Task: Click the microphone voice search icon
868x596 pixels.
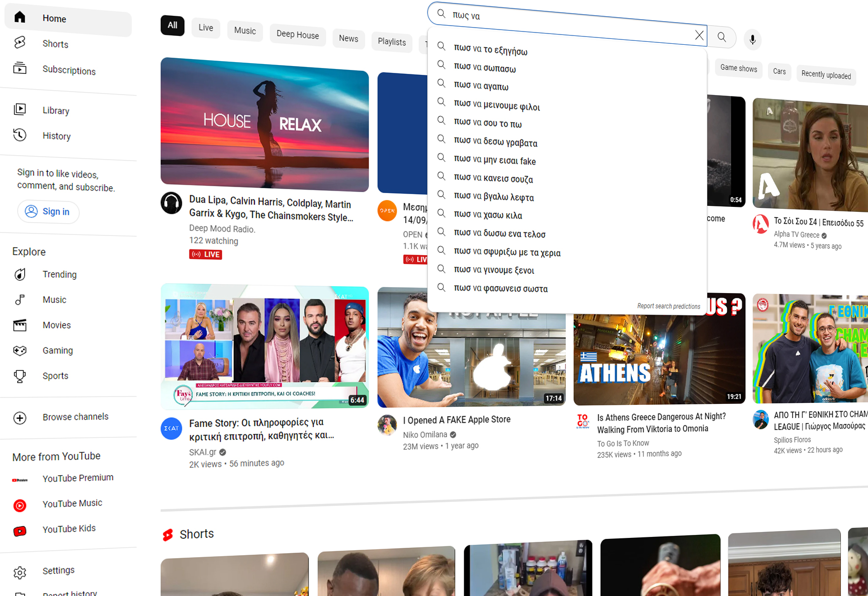Action: pyautogui.click(x=752, y=39)
